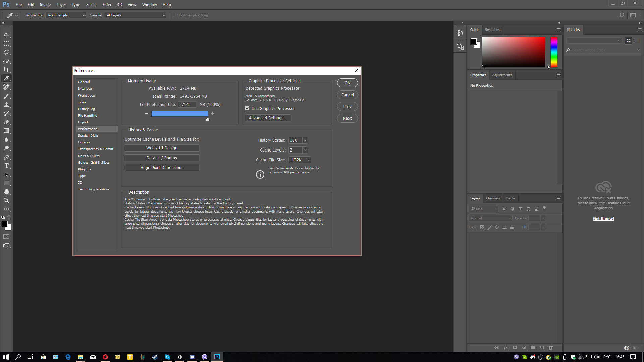Click the Get it now! link

pyautogui.click(x=603, y=219)
